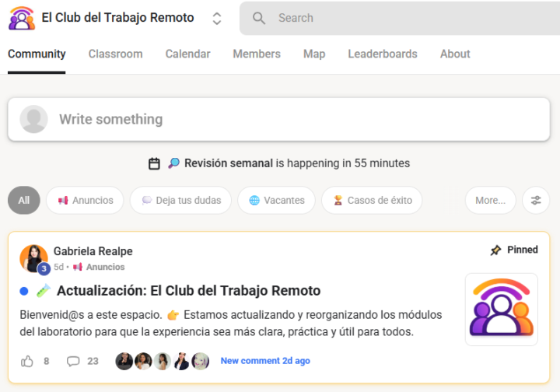Open the feed filter sliders icon
The image size is (560, 392).
tap(536, 201)
